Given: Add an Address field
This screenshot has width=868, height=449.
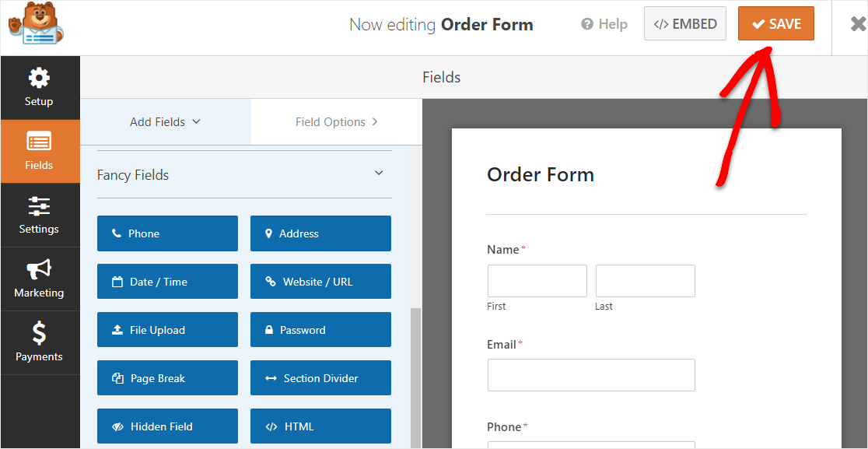Looking at the screenshot, I should tap(320, 233).
